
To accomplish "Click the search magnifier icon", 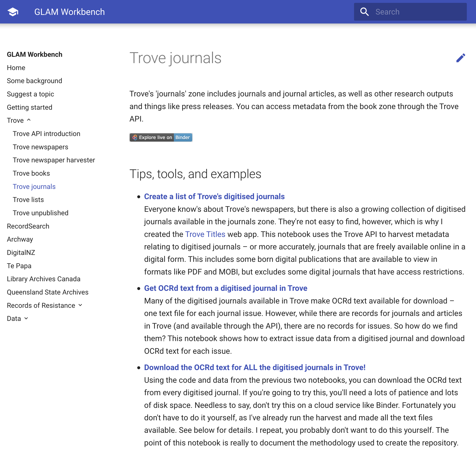I will [x=364, y=12].
